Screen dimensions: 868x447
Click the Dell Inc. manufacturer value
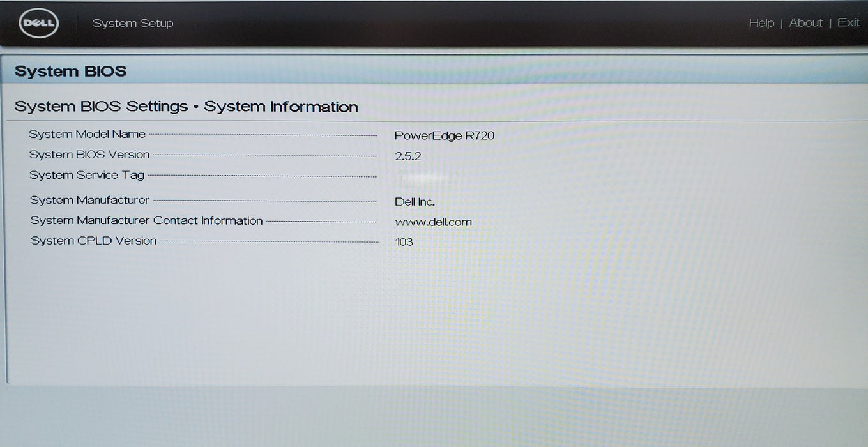(415, 202)
